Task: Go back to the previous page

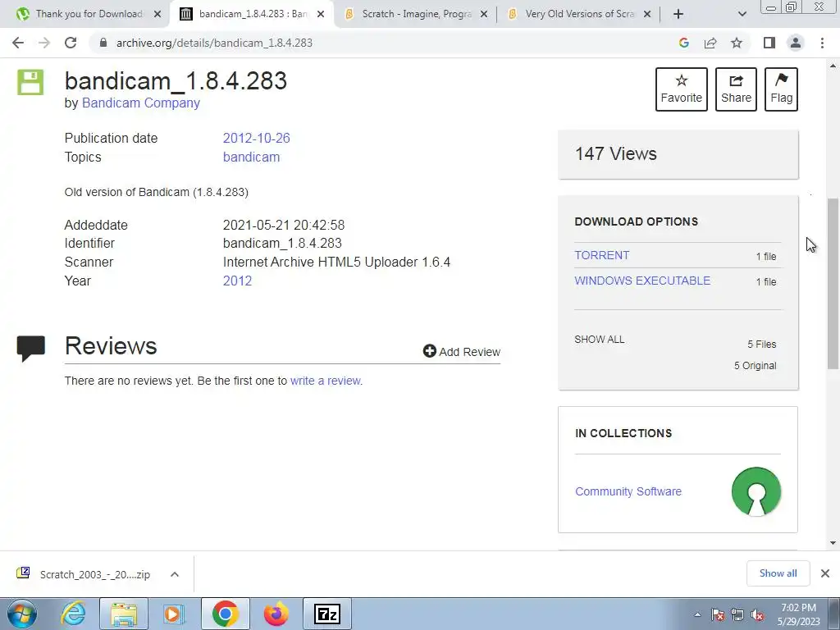Action: point(18,43)
